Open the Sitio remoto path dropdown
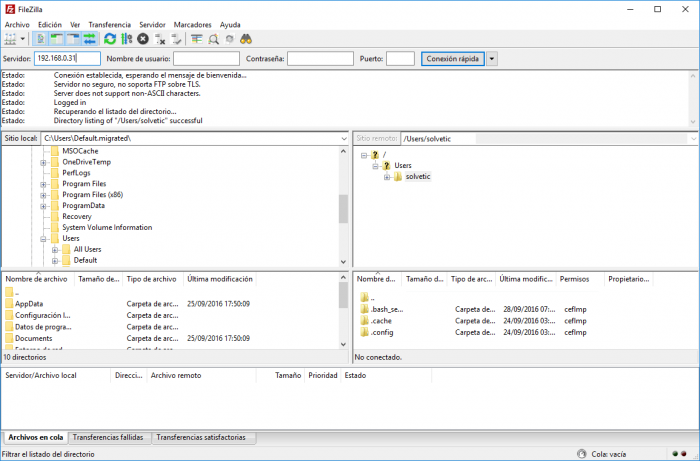The height and width of the screenshot is (461, 700). [693, 139]
